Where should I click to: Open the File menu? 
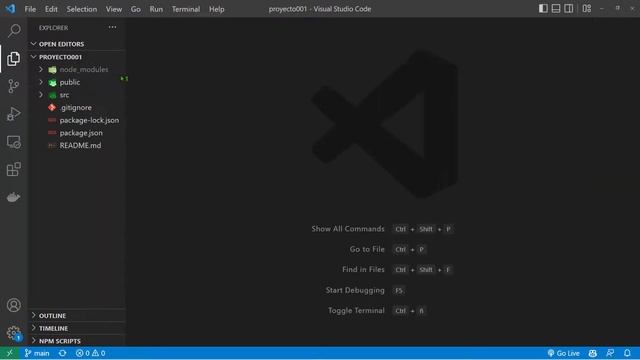30,9
